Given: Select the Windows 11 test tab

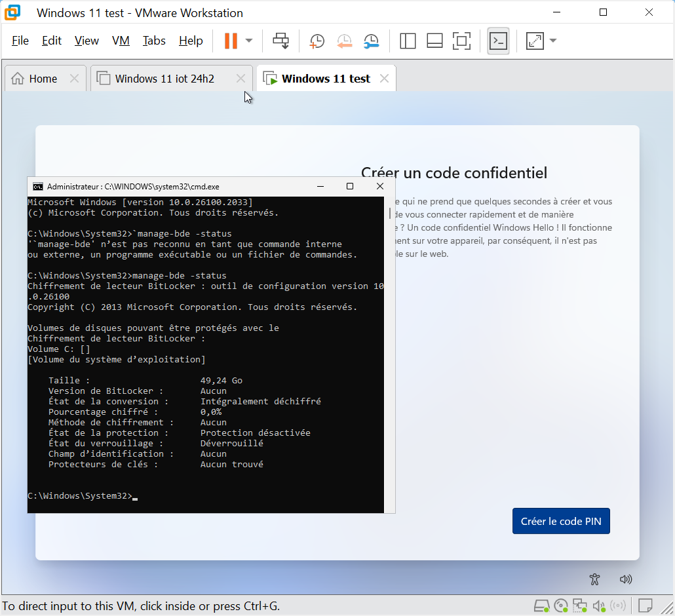Looking at the screenshot, I should [326, 79].
